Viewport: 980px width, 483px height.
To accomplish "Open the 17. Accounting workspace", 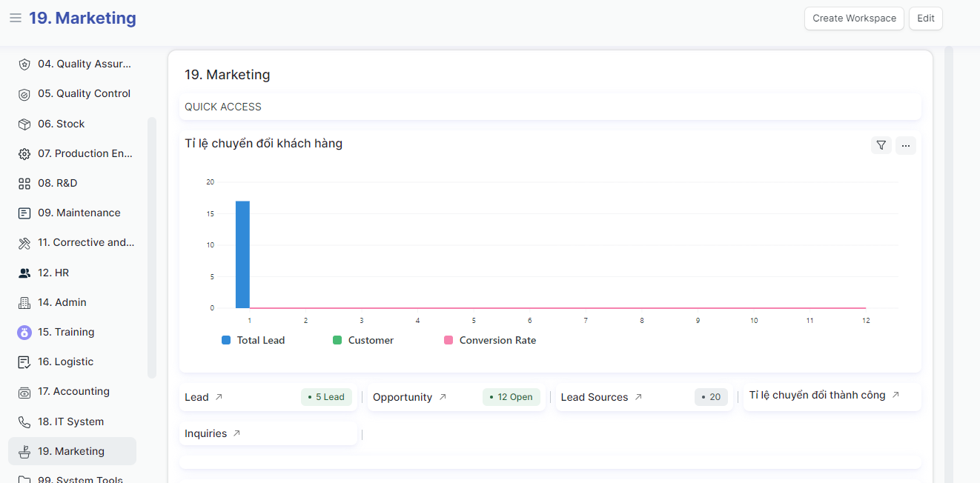I will 73,391.
